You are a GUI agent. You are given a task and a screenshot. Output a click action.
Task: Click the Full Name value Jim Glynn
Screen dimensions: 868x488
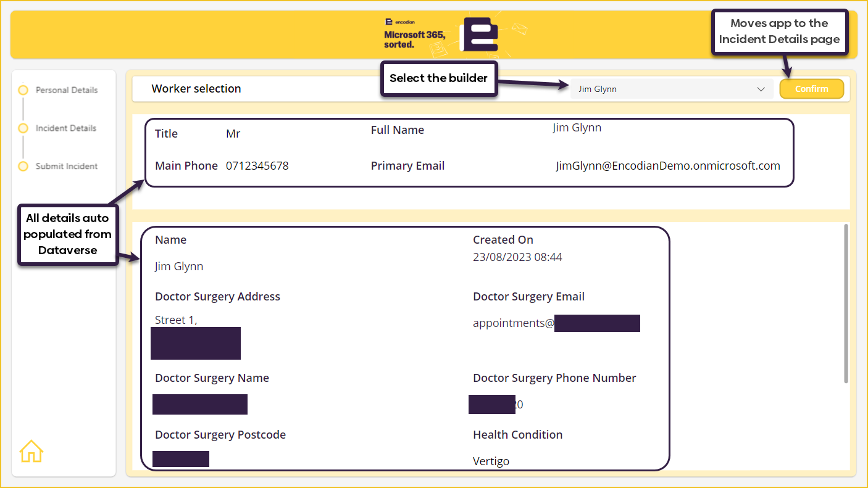click(577, 128)
